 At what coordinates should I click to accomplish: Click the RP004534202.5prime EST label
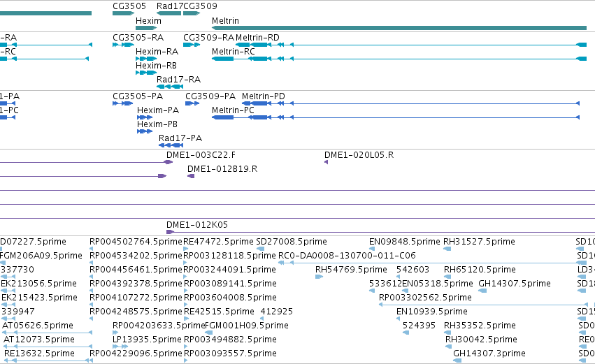point(136,256)
